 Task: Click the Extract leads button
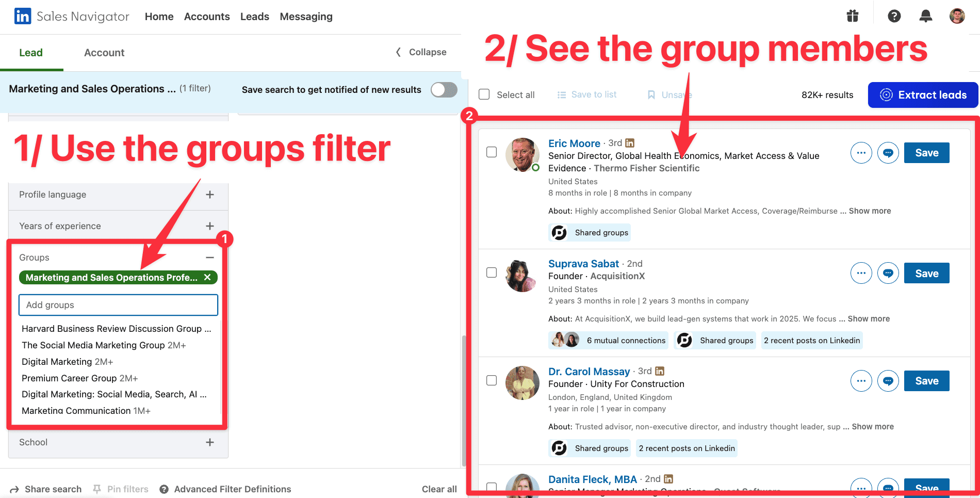[923, 94]
